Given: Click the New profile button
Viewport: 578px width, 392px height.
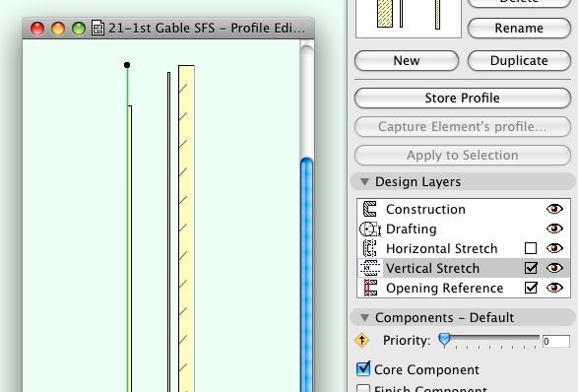Looking at the screenshot, I should pyautogui.click(x=407, y=60).
